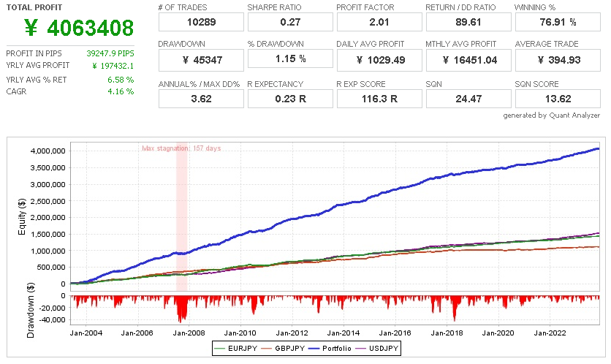Select the % drawdown value 1.15 %
This screenshot has width=611, height=364.
click(290, 58)
